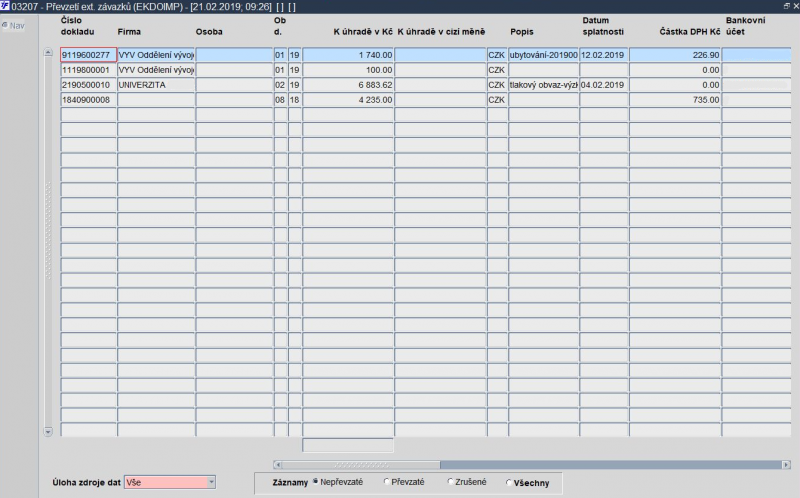Click the Bankovní účet cell in first row
This screenshot has height=498, width=800.
(757, 55)
